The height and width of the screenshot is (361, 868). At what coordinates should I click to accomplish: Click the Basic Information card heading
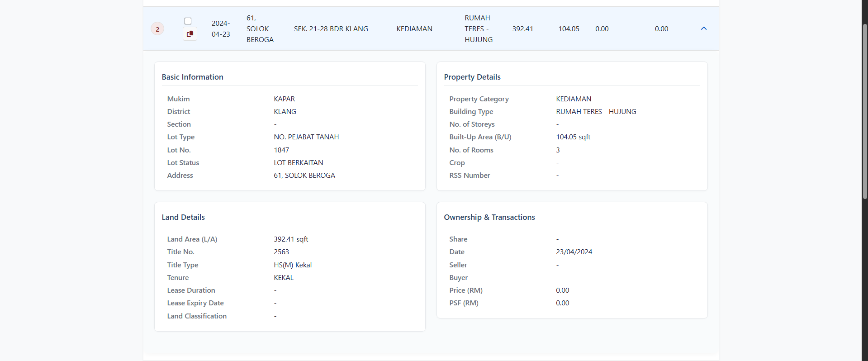[193, 77]
